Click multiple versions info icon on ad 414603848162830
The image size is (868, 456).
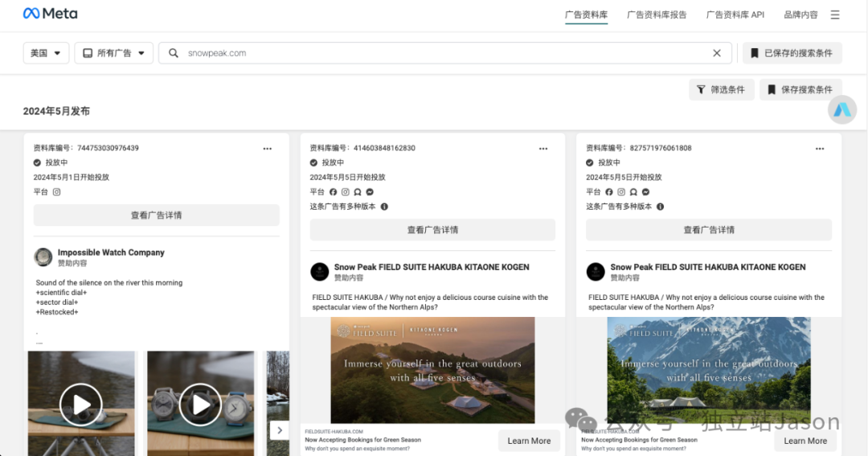(x=384, y=207)
